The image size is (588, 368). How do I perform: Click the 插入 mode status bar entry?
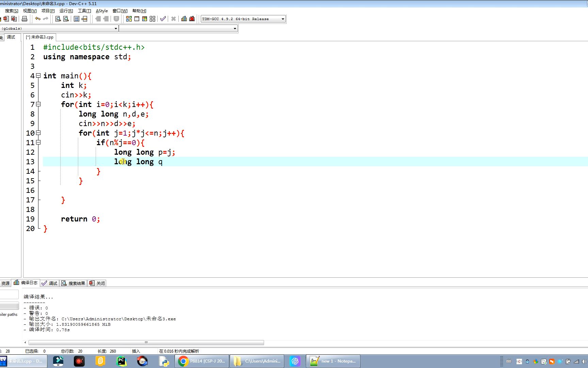point(136,351)
